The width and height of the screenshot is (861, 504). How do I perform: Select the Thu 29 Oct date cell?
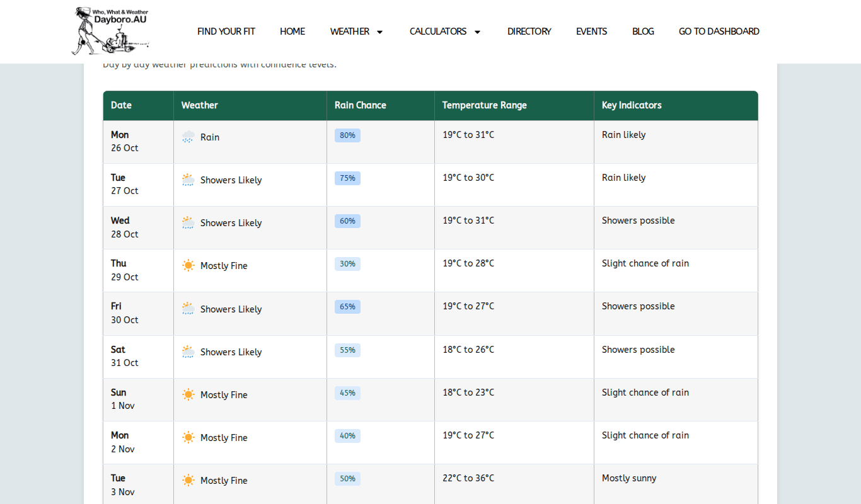(139, 270)
